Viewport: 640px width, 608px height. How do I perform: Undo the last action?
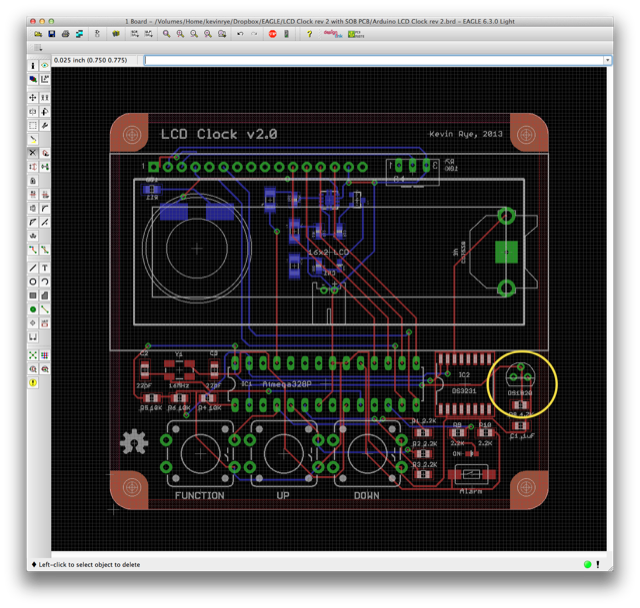point(240,34)
